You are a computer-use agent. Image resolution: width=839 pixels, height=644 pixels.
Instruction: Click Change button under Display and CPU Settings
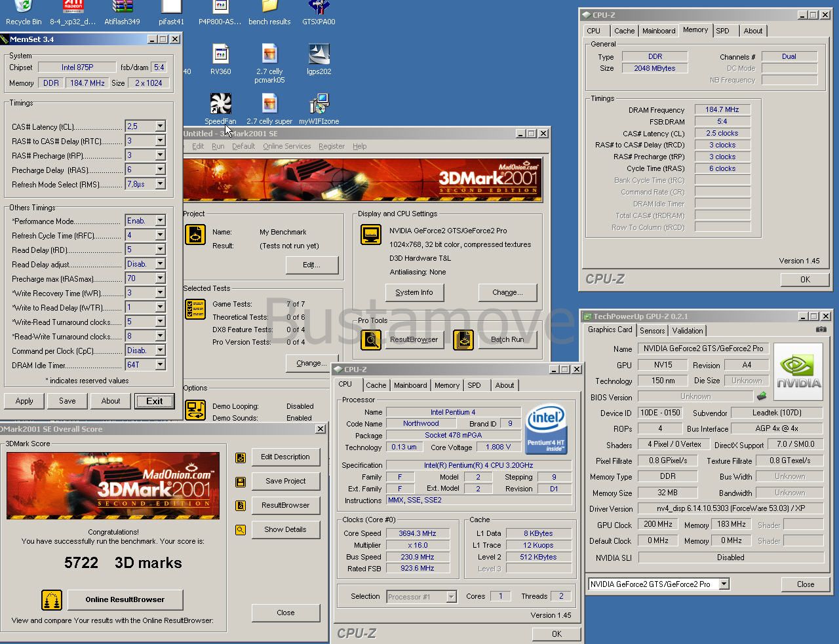click(x=507, y=292)
